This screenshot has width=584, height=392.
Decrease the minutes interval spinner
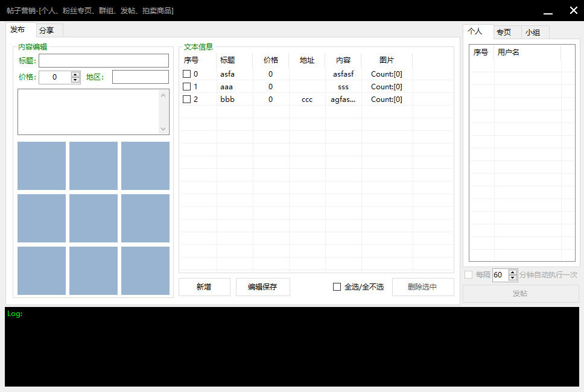pyautogui.click(x=513, y=277)
